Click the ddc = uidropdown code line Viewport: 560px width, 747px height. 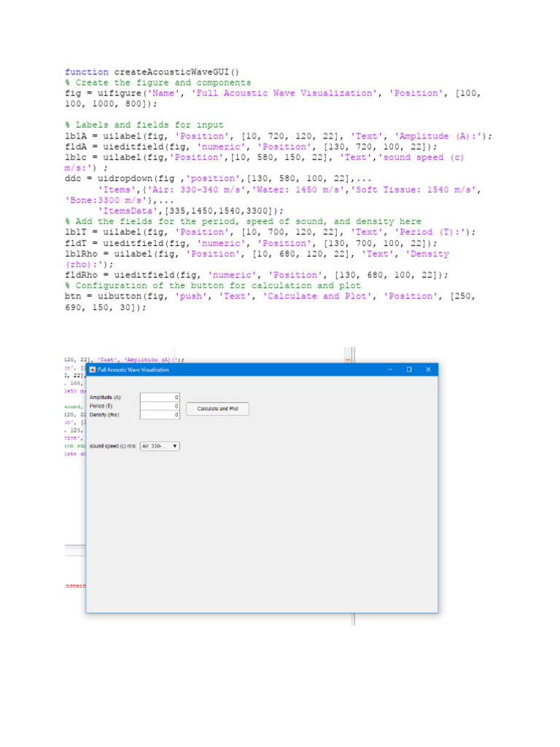(217, 179)
